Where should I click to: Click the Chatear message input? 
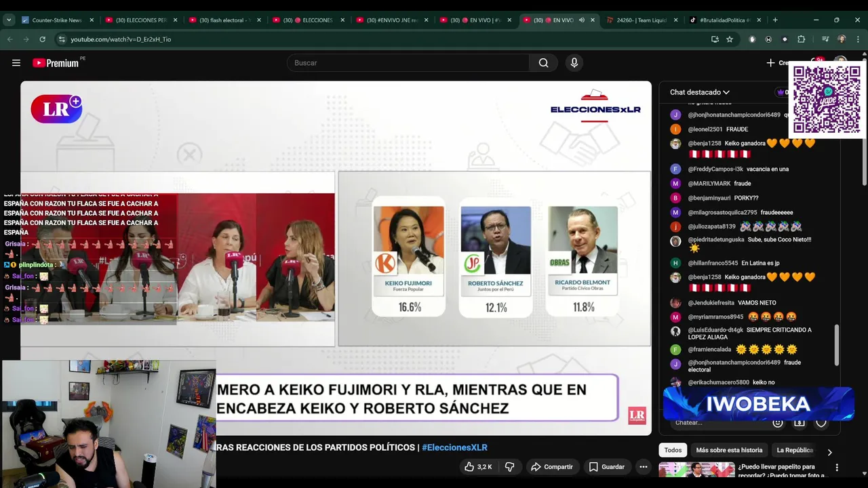[719, 422]
